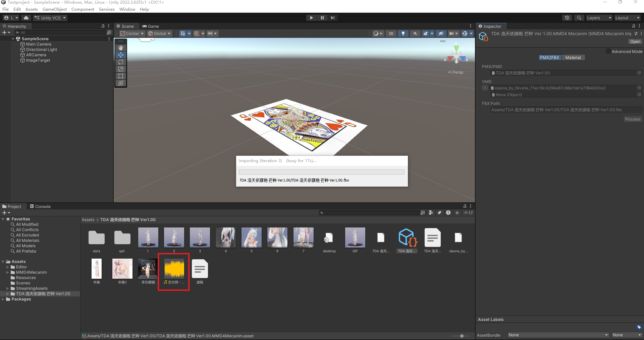This screenshot has width=644, height=340.
Task: Open the Center pivot dropdown
Action: click(x=132, y=33)
